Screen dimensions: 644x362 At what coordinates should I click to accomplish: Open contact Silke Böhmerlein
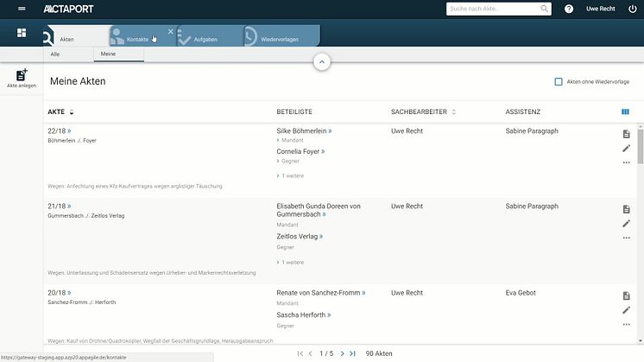coord(304,131)
